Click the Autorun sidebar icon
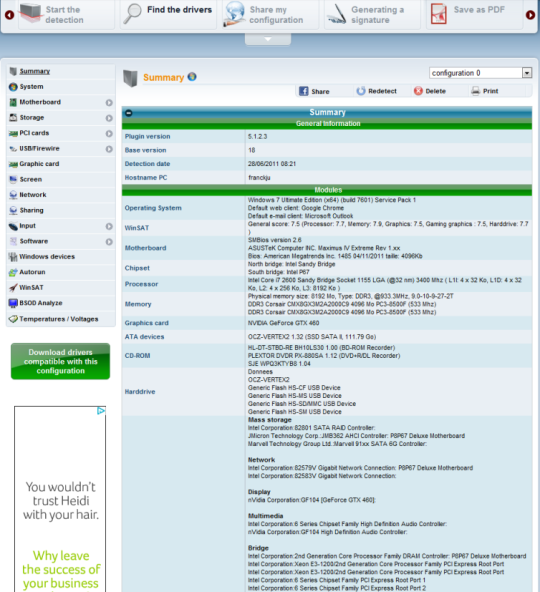 point(13,272)
